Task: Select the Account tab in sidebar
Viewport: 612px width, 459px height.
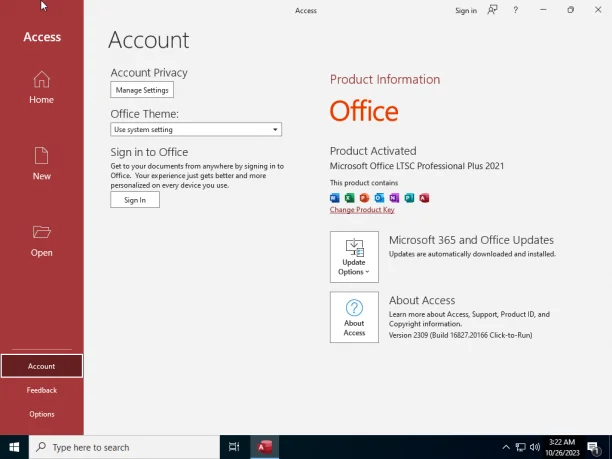Action: (42, 366)
